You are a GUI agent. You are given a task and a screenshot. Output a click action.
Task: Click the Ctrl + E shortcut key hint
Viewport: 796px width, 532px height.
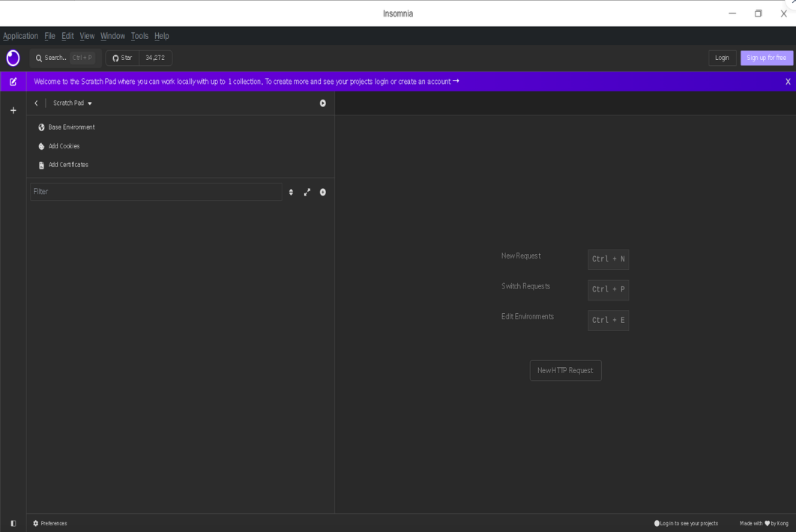click(608, 320)
